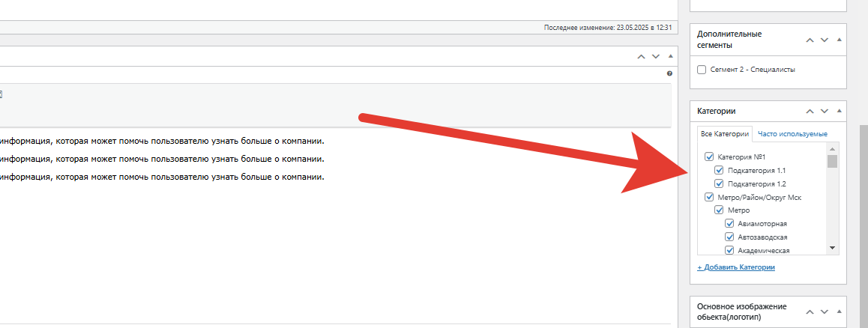This screenshot has width=868, height=328.
Task: Move Дополнительные сегменты panel down
Action: click(825, 40)
